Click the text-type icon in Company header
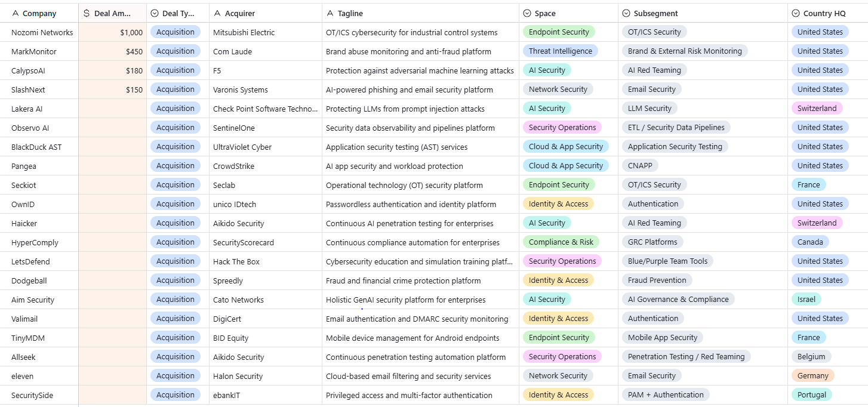Image resolution: width=868 pixels, height=407 pixels. coord(16,13)
